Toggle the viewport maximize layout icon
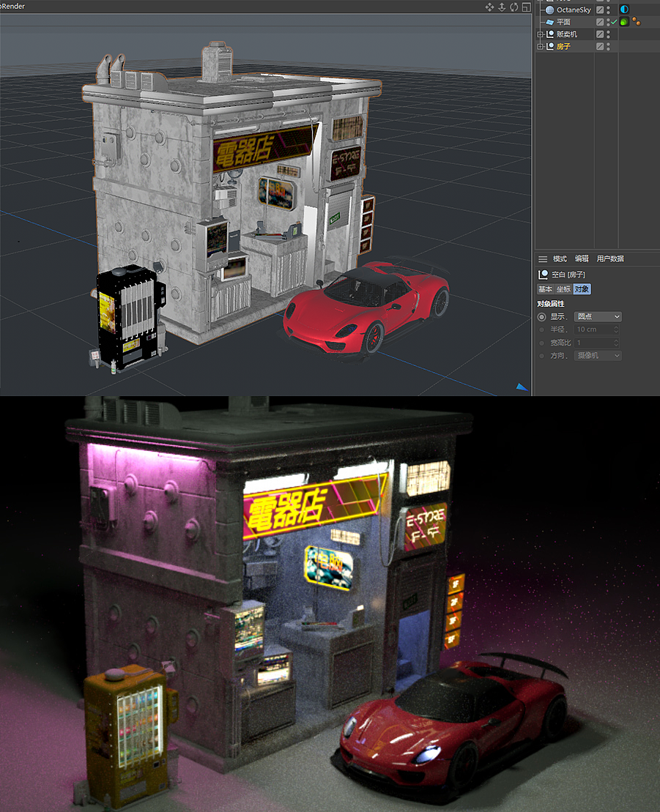The height and width of the screenshot is (812, 660). pos(527,7)
